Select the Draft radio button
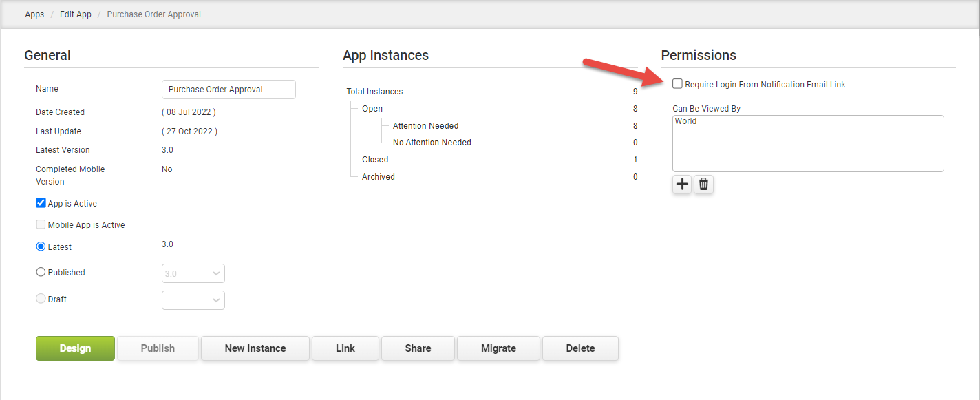 41,299
